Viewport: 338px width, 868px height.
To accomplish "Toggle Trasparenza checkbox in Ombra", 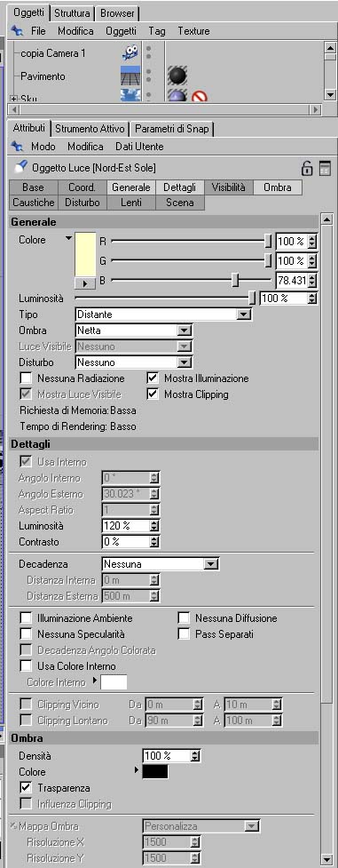I will click(26, 787).
